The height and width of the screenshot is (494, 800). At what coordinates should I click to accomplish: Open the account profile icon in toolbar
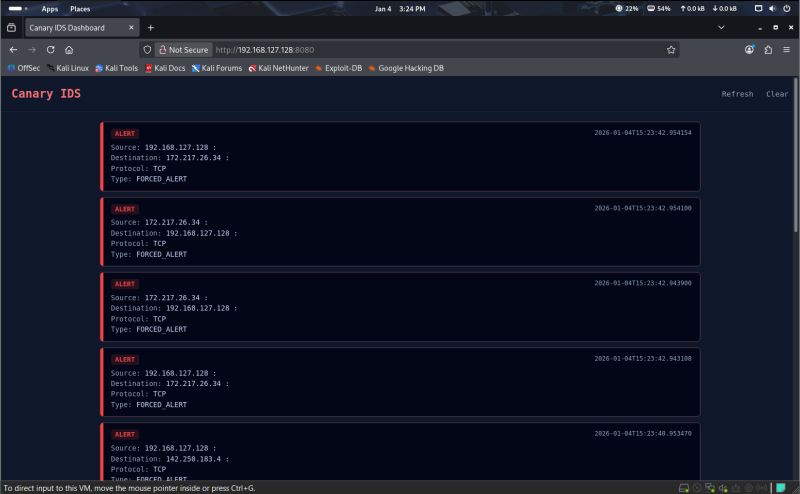(749, 50)
